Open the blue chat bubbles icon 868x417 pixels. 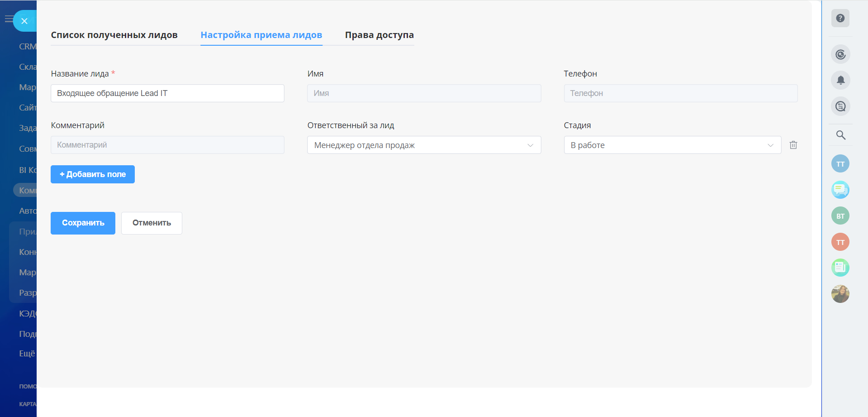840,190
